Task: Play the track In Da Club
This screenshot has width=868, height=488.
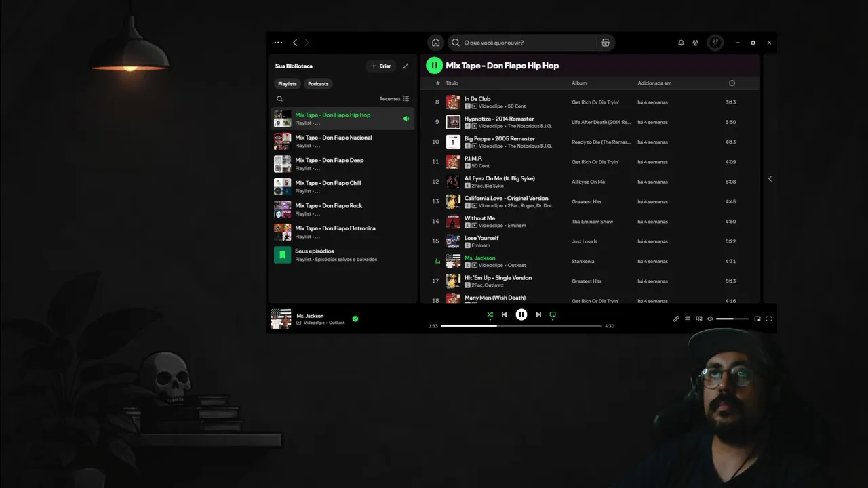Action: click(477, 99)
